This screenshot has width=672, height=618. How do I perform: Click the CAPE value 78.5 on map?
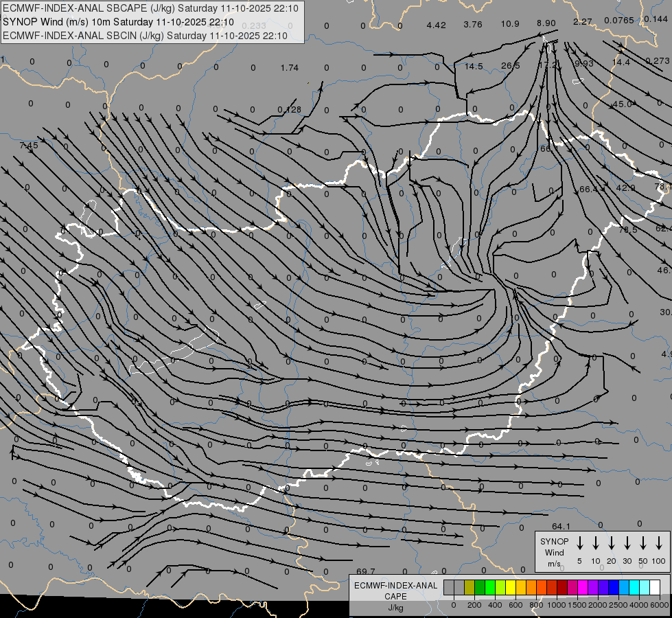[x=628, y=230]
